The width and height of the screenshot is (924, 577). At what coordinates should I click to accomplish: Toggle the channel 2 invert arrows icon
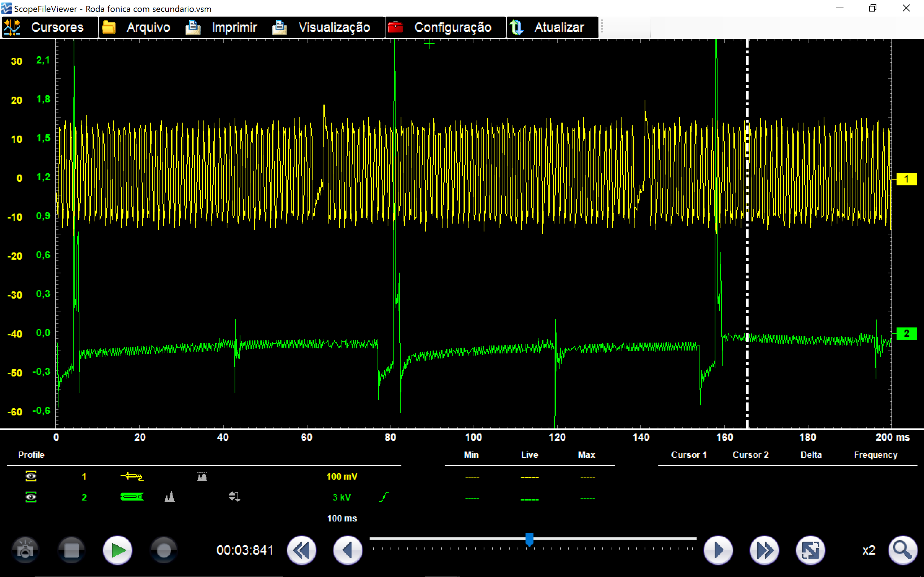[234, 497]
